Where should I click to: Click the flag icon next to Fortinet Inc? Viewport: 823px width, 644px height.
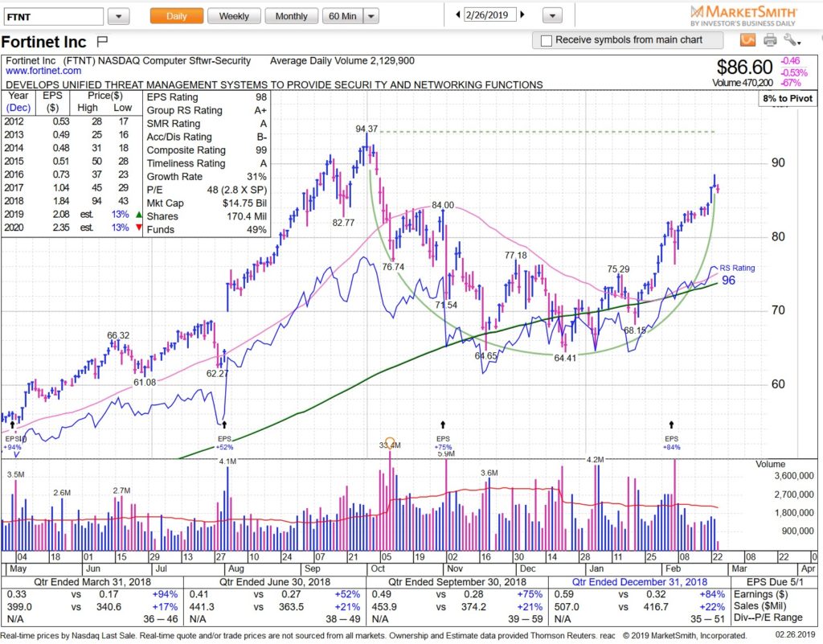tap(102, 40)
